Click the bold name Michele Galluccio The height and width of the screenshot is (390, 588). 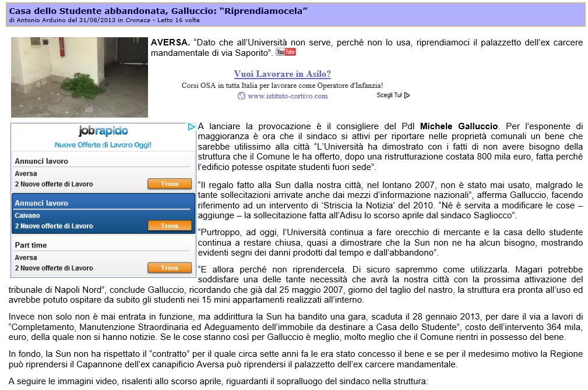[x=459, y=126]
